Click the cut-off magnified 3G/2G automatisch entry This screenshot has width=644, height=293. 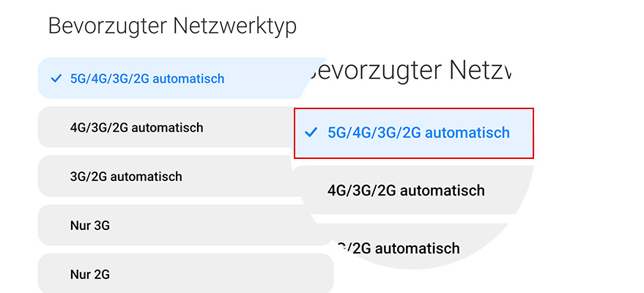399,248
